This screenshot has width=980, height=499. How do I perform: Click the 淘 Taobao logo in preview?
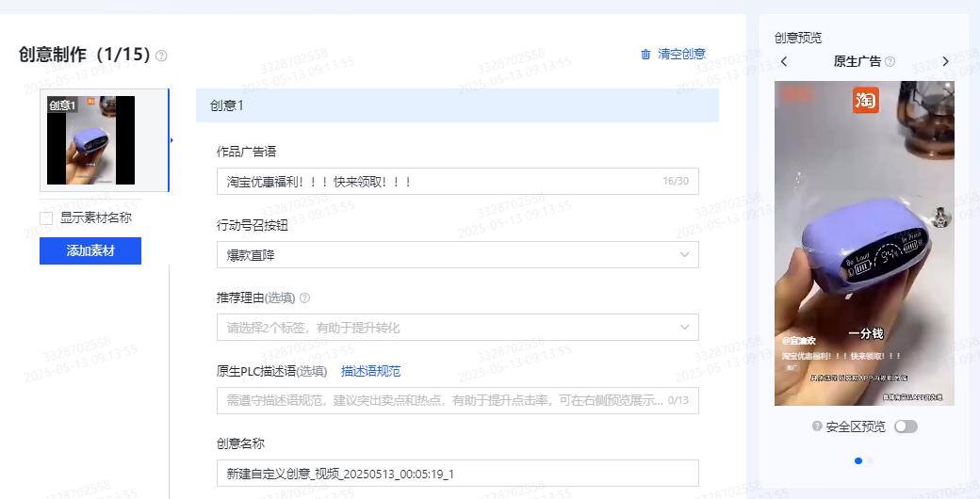(x=866, y=100)
